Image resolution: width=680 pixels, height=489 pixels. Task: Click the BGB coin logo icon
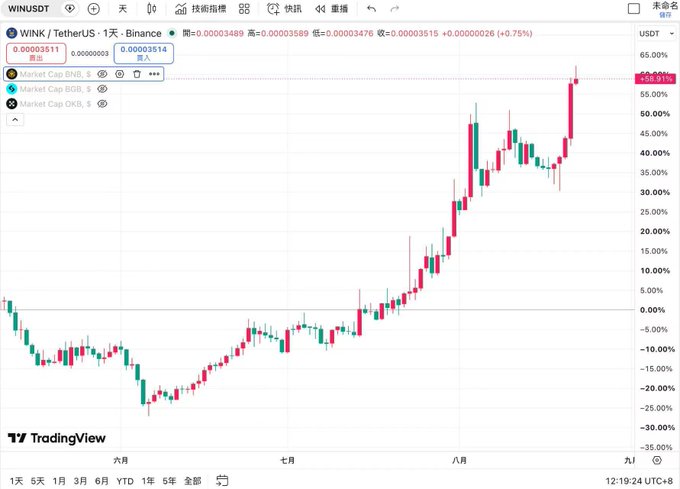coord(12,89)
